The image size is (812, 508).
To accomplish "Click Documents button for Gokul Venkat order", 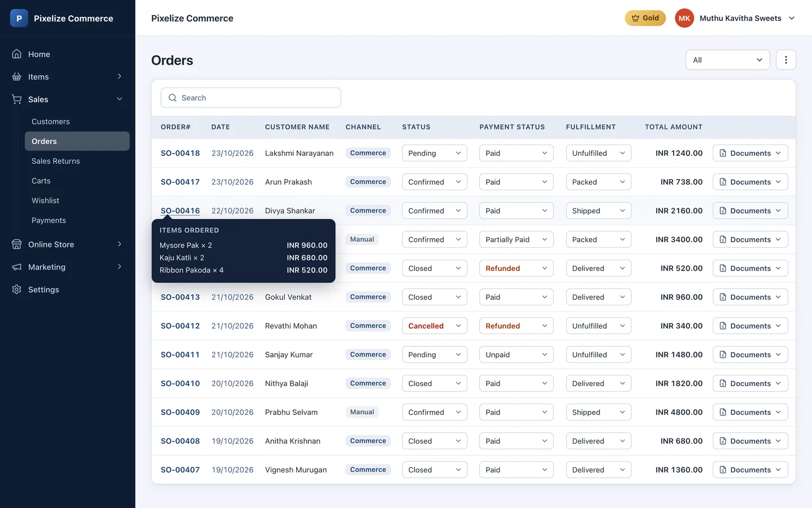I will 751,297.
